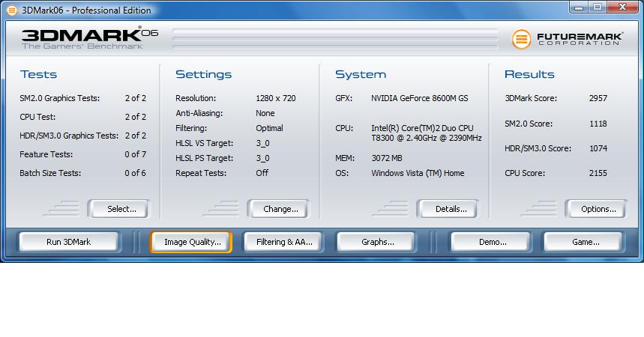Open the Graphs tool
Screen dimensions: 644x337
point(376,242)
